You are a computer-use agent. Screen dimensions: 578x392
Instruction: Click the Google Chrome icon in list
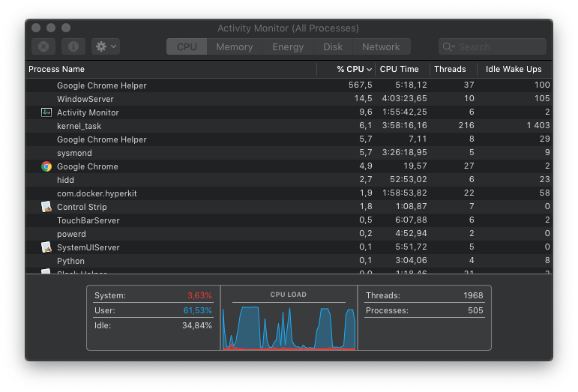click(46, 166)
